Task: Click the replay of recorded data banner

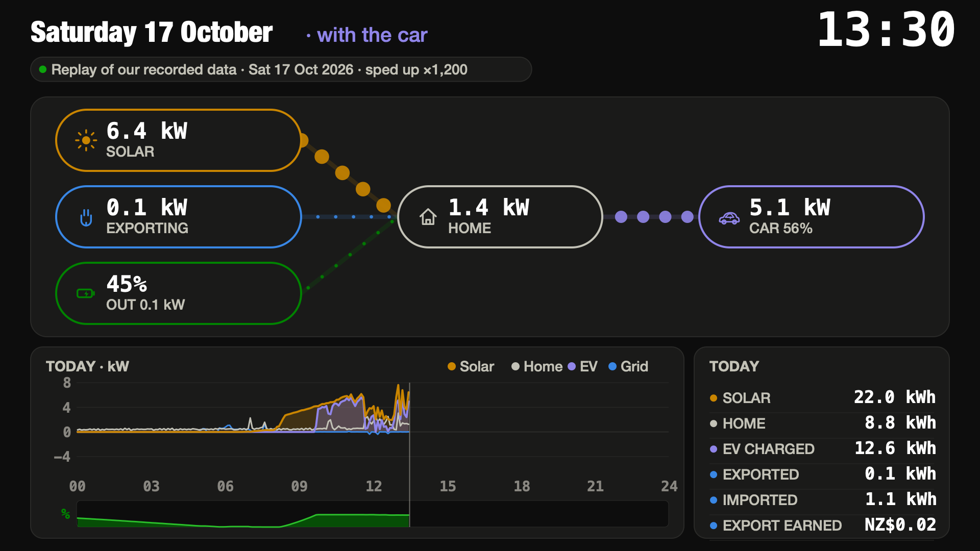Action: tap(281, 69)
